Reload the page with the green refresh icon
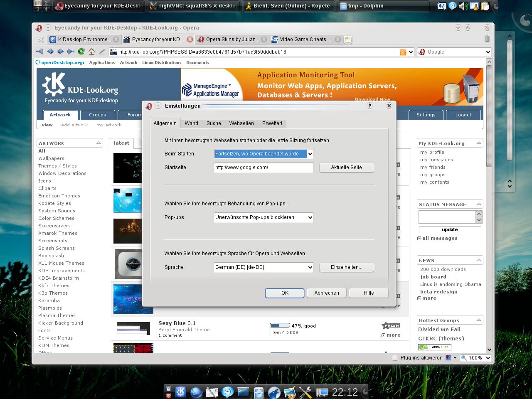Screen dimensions: 532x399 click(x=81, y=52)
